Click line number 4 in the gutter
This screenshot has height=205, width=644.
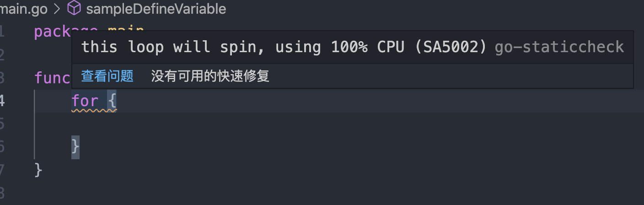pyautogui.click(x=2, y=100)
